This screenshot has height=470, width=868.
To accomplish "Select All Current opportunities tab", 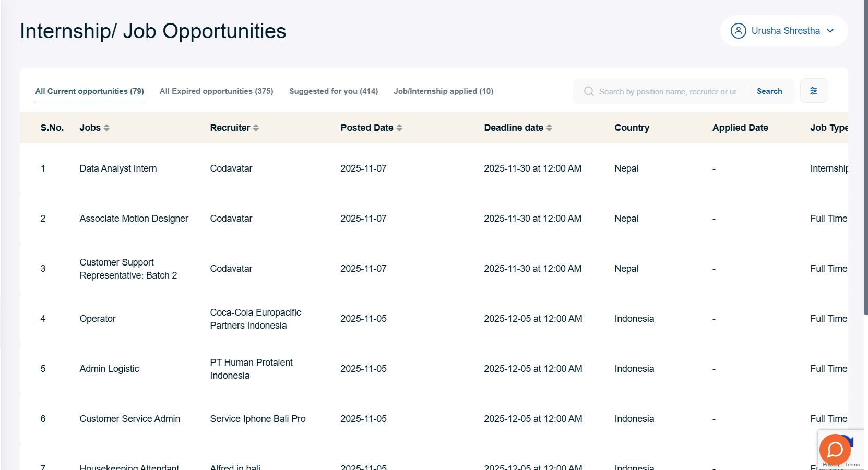I will (89, 91).
